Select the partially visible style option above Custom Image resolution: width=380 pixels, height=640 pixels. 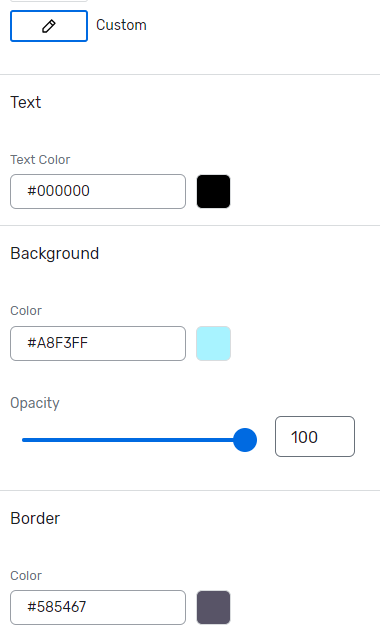coord(49,1)
